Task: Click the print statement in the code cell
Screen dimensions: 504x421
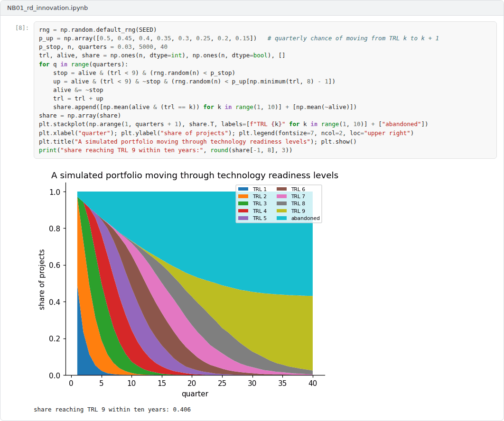Action: pos(166,150)
